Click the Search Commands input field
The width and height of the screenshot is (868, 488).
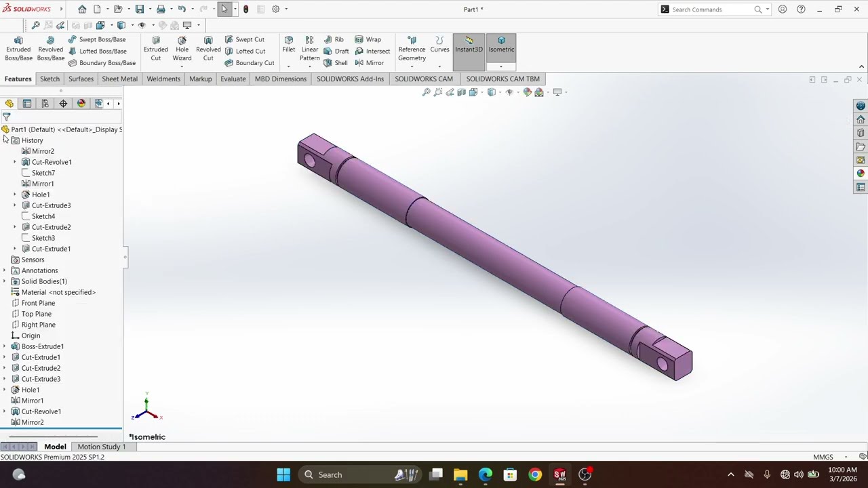coord(712,9)
